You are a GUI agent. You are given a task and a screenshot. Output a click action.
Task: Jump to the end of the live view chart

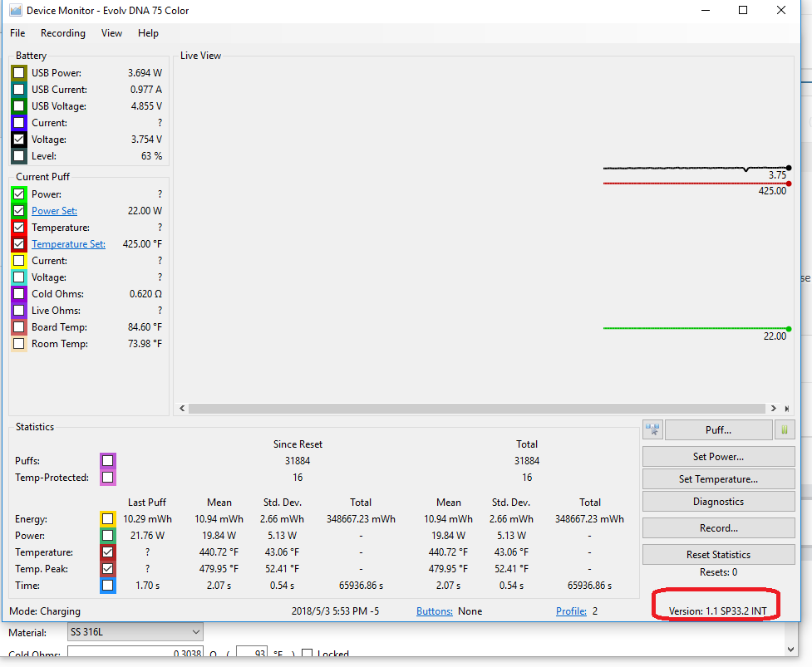coord(787,409)
